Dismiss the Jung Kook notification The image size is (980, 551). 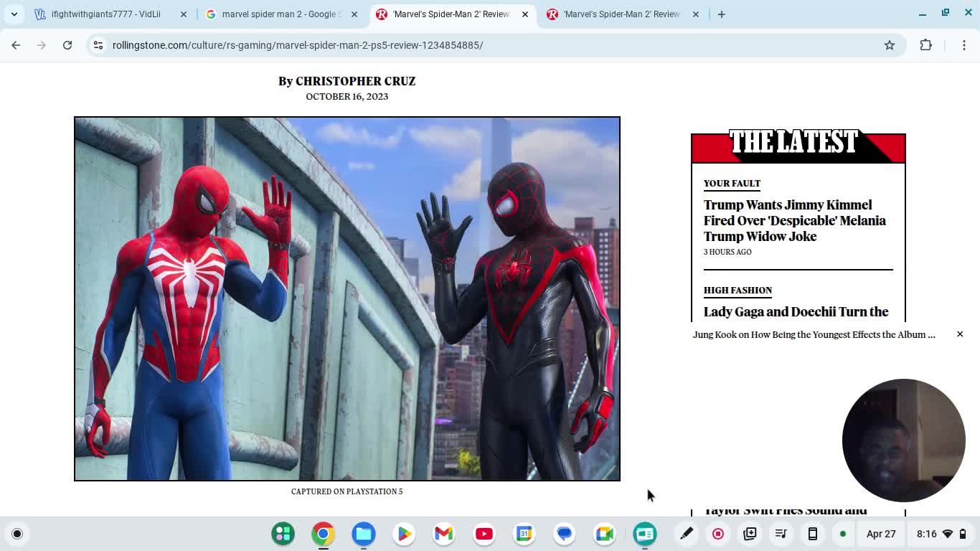click(960, 334)
